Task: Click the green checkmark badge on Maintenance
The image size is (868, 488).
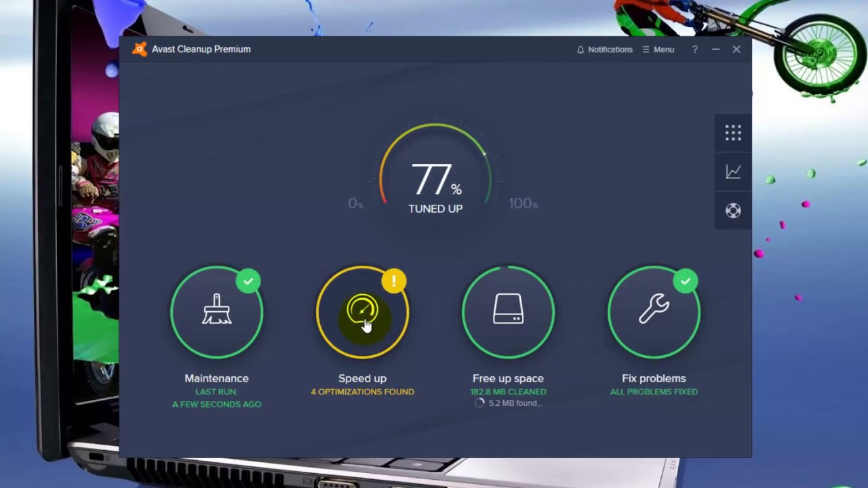Action: click(x=248, y=281)
